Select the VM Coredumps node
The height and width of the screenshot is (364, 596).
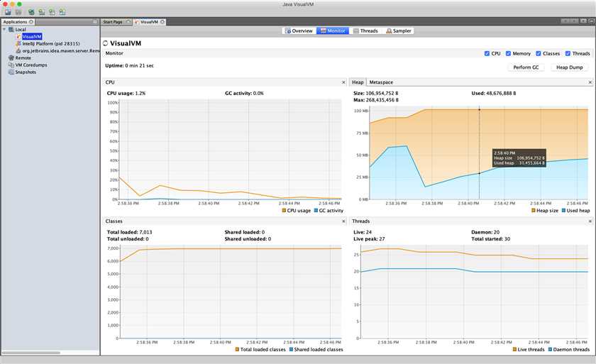[31, 65]
